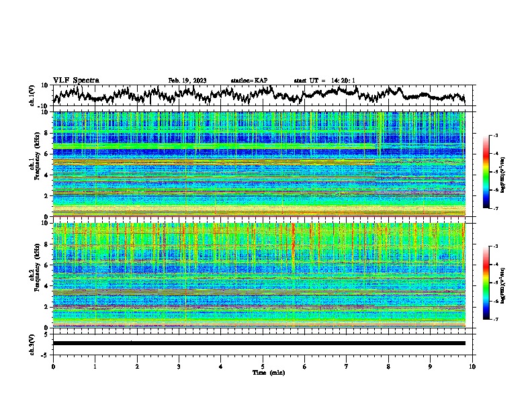Click the "8" kHz tick on ch.1 spectrogram

coord(47,133)
